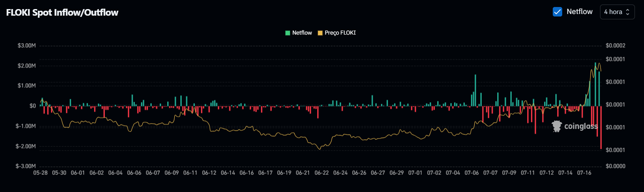Click the $0.0002 price axis label
The width and height of the screenshot is (644, 192).
click(616, 45)
